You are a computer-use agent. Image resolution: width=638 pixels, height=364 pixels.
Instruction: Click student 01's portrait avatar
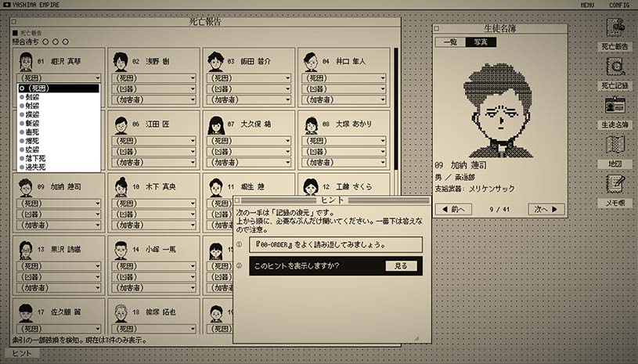[x=26, y=62]
